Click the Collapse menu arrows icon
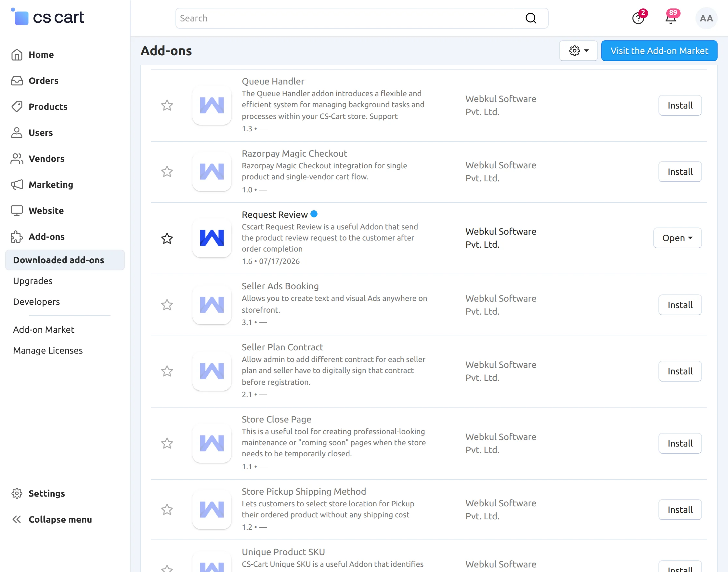 pos(16,519)
